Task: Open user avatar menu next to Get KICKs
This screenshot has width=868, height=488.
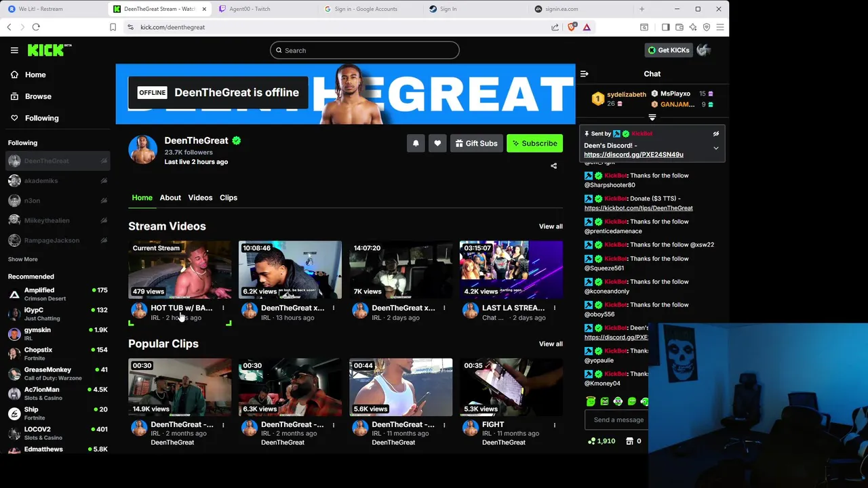Action: click(x=703, y=50)
